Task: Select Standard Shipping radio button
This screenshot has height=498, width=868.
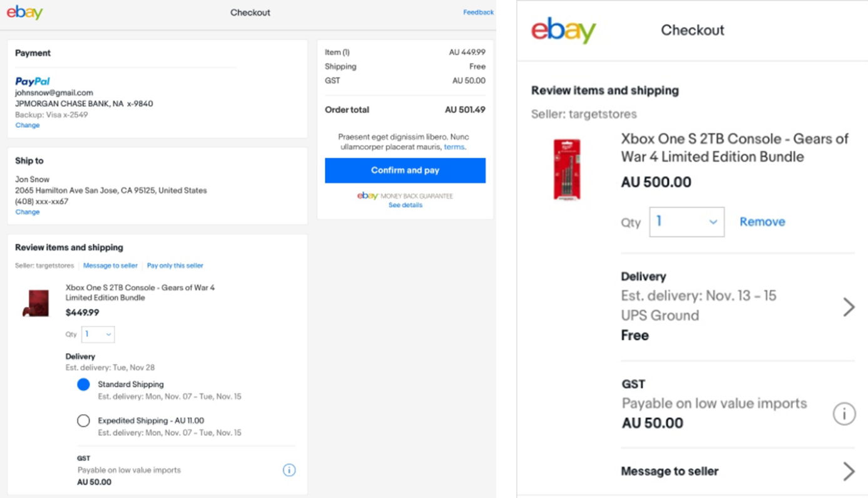Action: click(x=83, y=385)
